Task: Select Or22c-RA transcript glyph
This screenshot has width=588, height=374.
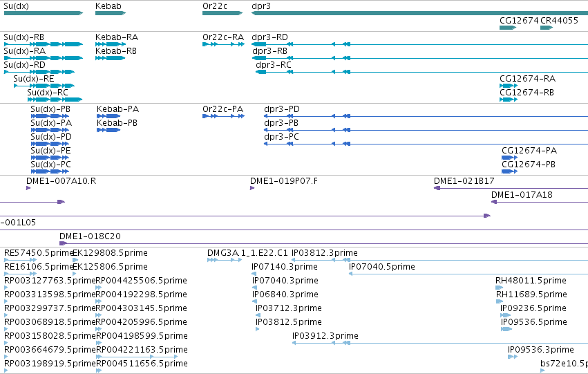Action: [223, 44]
